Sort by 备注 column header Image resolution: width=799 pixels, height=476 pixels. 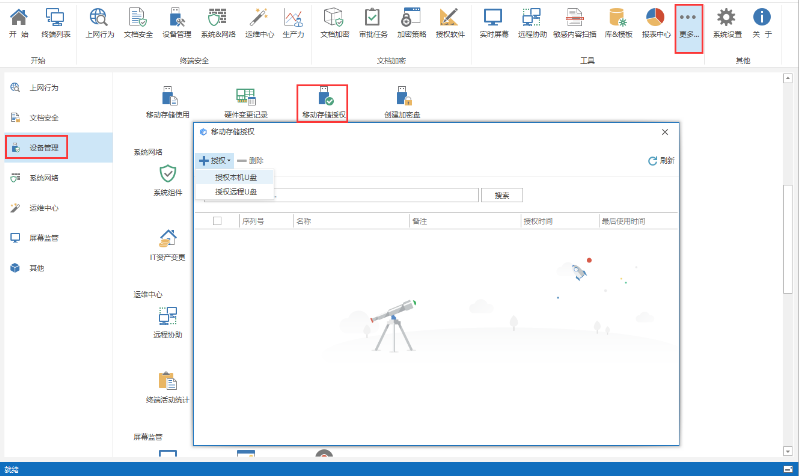(466, 221)
